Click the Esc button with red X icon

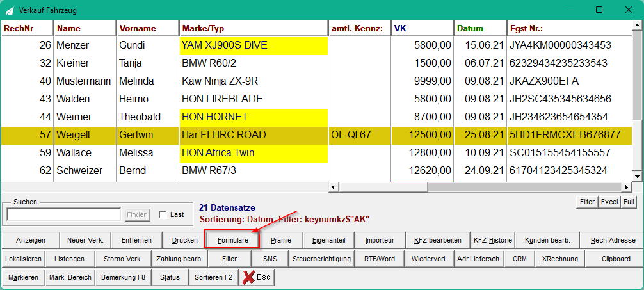tap(257, 277)
